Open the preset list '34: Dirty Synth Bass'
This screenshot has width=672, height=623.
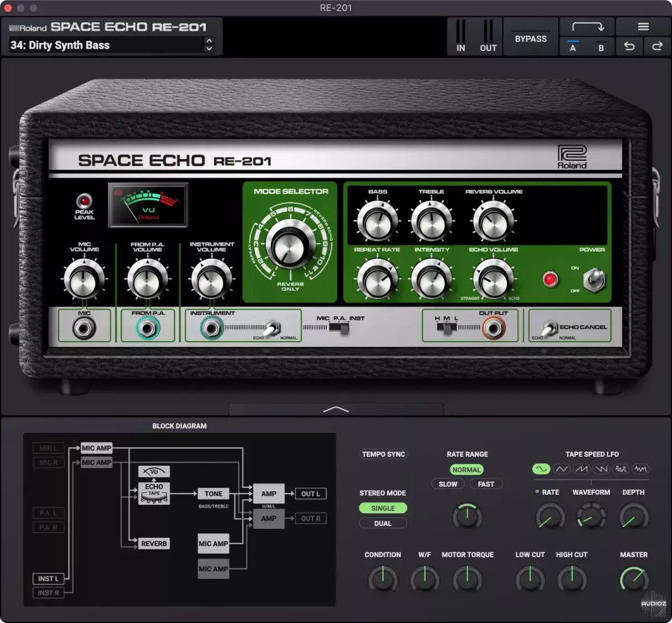[x=106, y=45]
